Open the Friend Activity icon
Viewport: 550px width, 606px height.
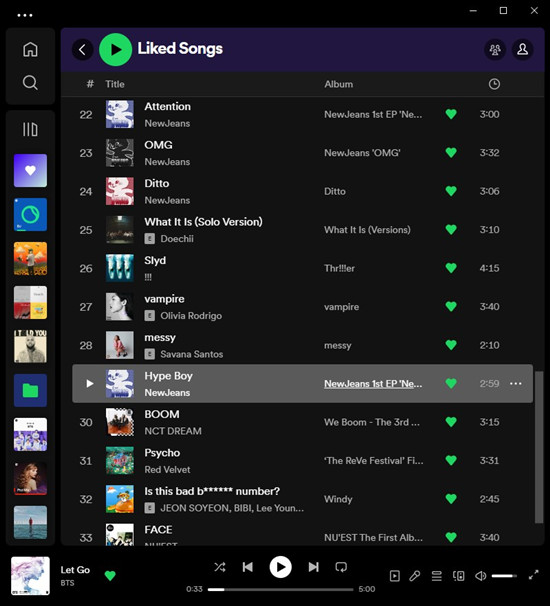495,49
